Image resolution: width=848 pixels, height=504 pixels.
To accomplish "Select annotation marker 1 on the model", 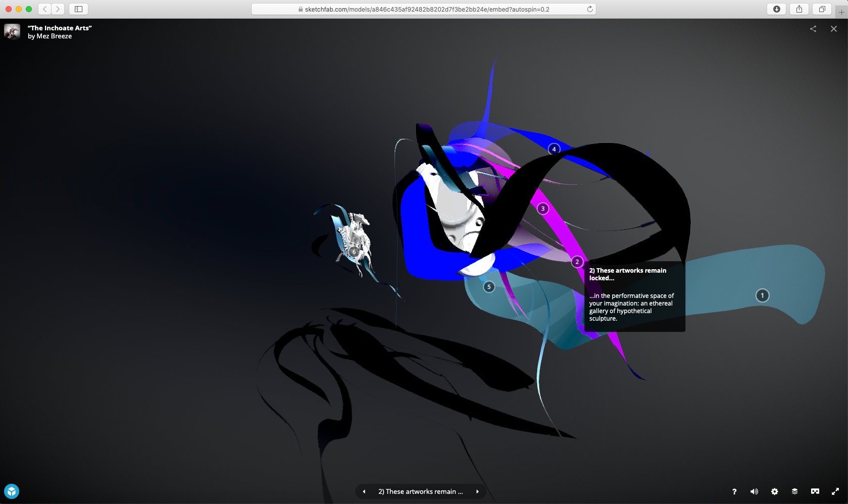I will 762,295.
